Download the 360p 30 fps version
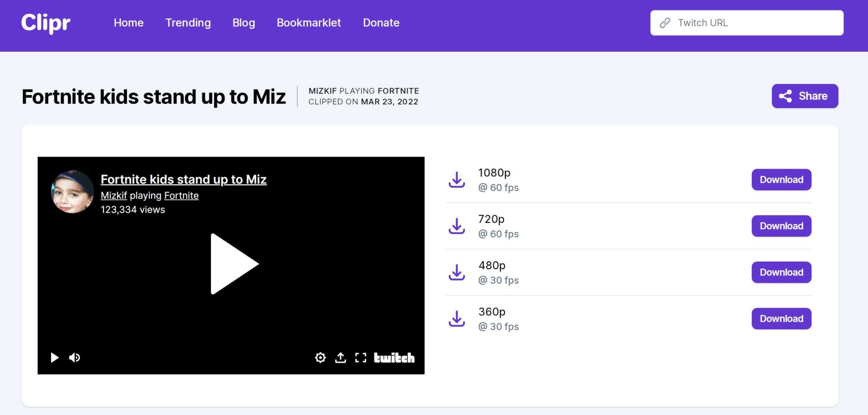868x415 pixels. (x=781, y=319)
